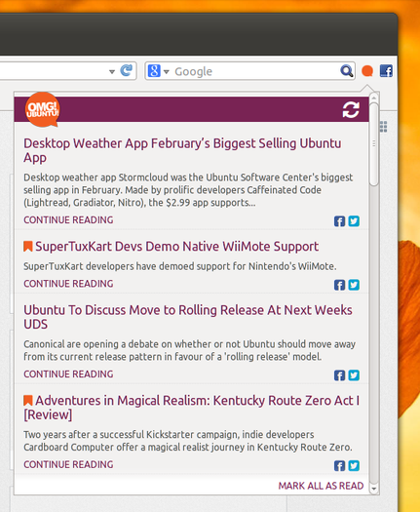Click the popup scrollbar up arrow
Viewport: 420px width, 512px height.
[x=374, y=98]
